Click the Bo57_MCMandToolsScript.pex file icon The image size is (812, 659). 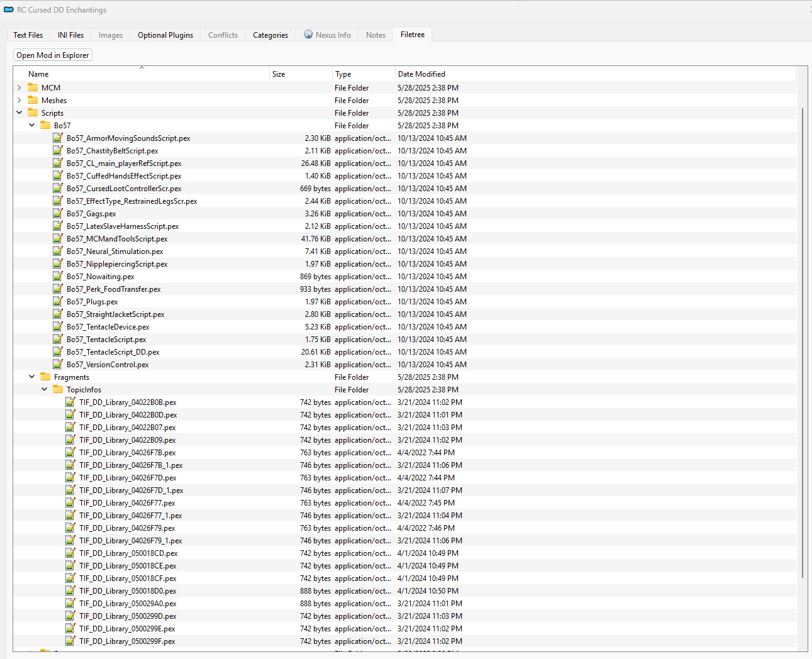[x=58, y=238]
